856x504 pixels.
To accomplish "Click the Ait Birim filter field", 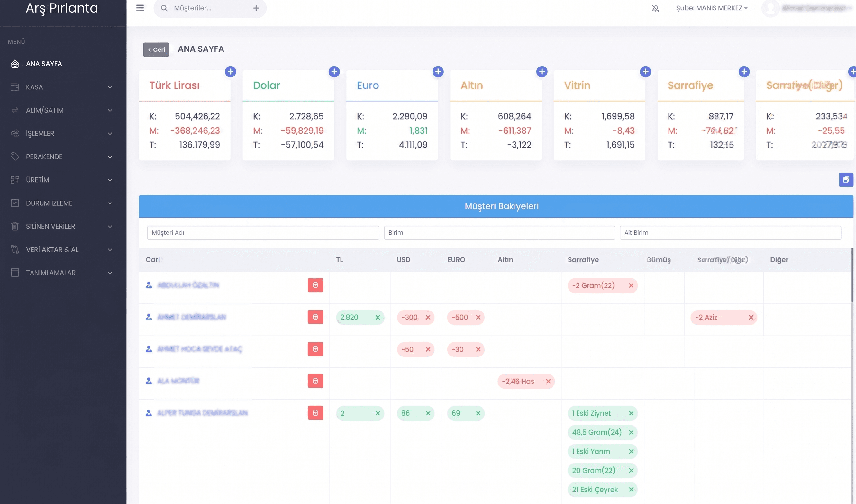I will pyautogui.click(x=730, y=233).
